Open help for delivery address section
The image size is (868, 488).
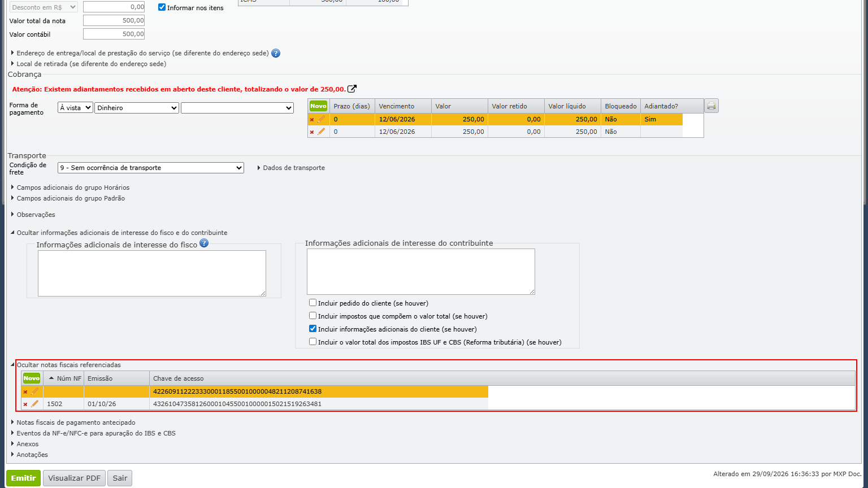tap(276, 53)
